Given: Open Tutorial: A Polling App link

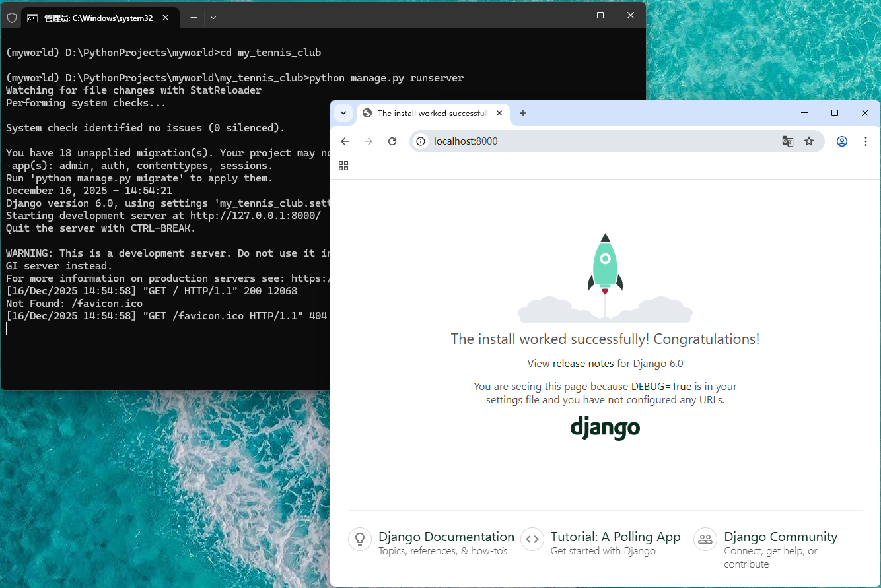Looking at the screenshot, I should [616, 537].
